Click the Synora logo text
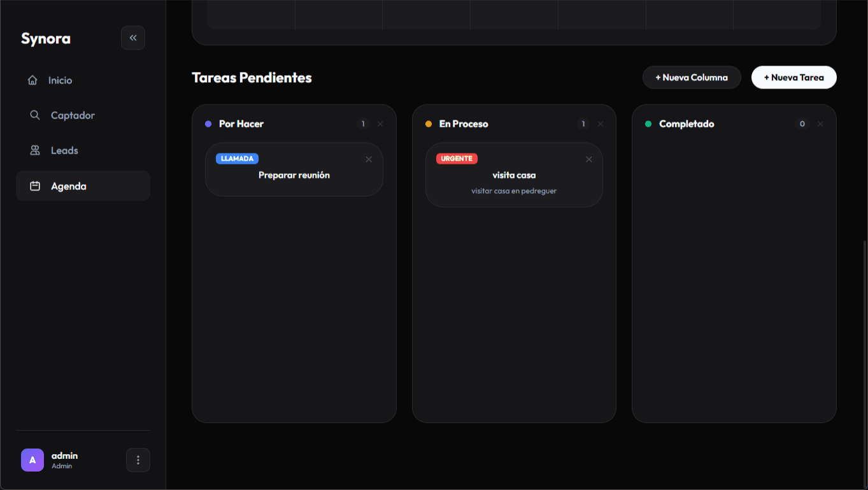Image resolution: width=868 pixels, height=490 pixels. point(46,38)
